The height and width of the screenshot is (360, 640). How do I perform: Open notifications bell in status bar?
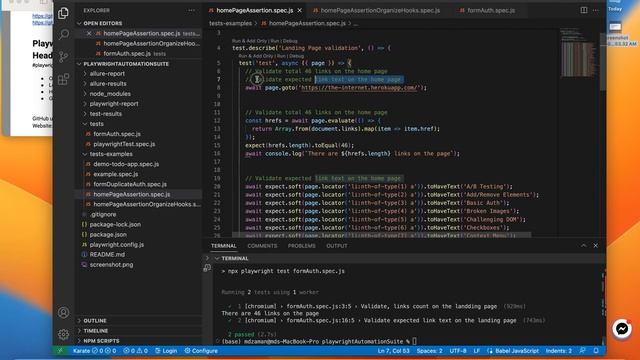coord(596,351)
